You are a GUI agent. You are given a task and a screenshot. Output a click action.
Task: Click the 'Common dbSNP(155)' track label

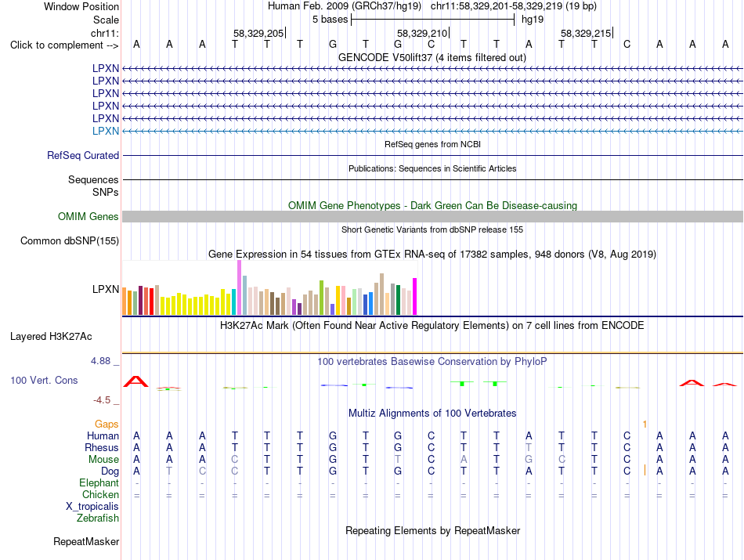click(x=69, y=240)
